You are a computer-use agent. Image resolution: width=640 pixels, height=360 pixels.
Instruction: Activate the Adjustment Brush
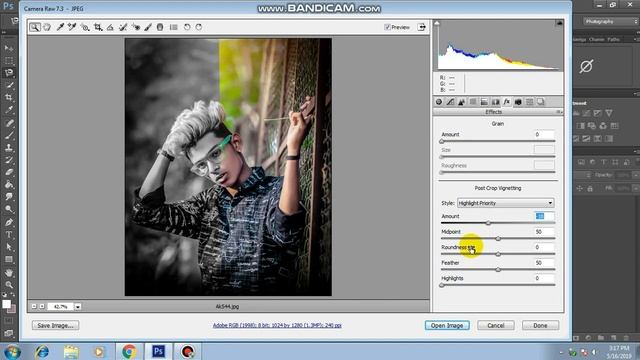148,27
